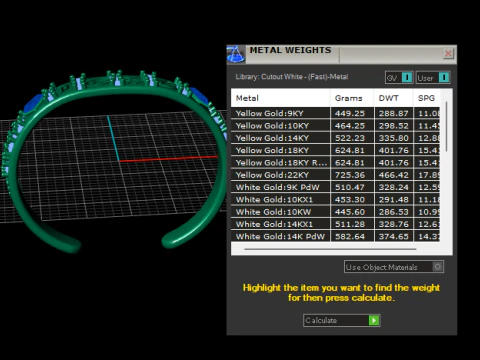The height and width of the screenshot is (360, 480).
Task: Click the 449.25 grams value
Action: point(350,113)
